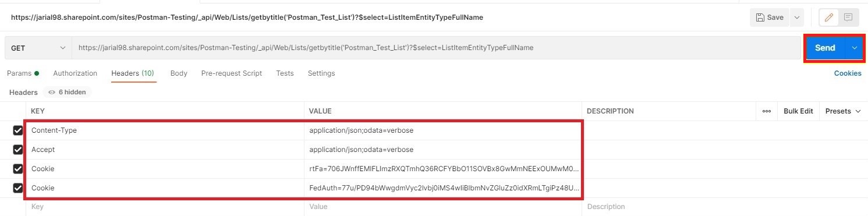This screenshot has width=868, height=216.
Task: Switch to the Authorization tab
Action: coord(75,73)
